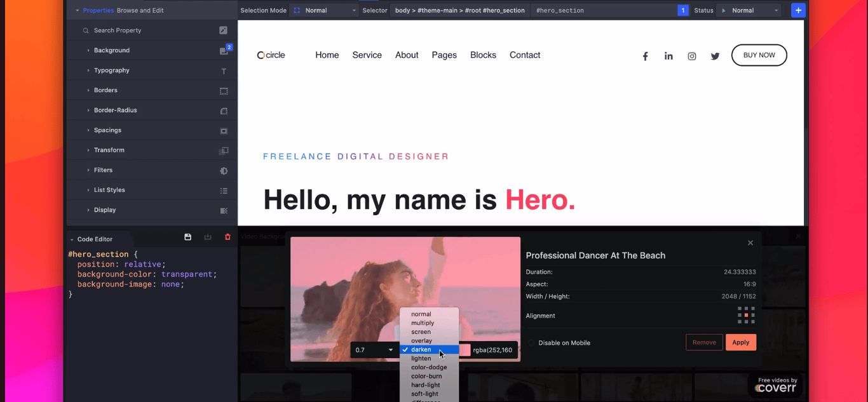Screen dimensions: 868x402
Task: Click the BUY NOW button
Action: pos(759,55)
